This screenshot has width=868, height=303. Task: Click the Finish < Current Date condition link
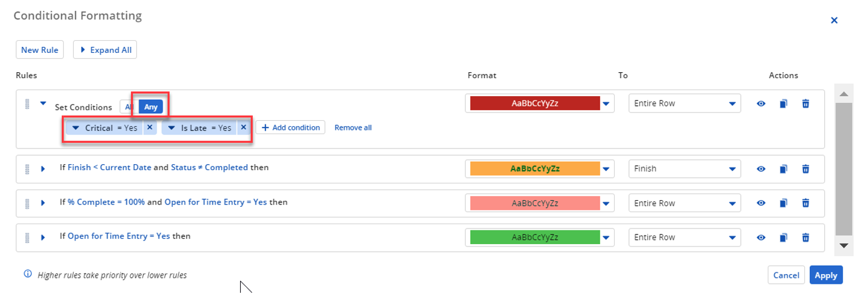point(109,168)
